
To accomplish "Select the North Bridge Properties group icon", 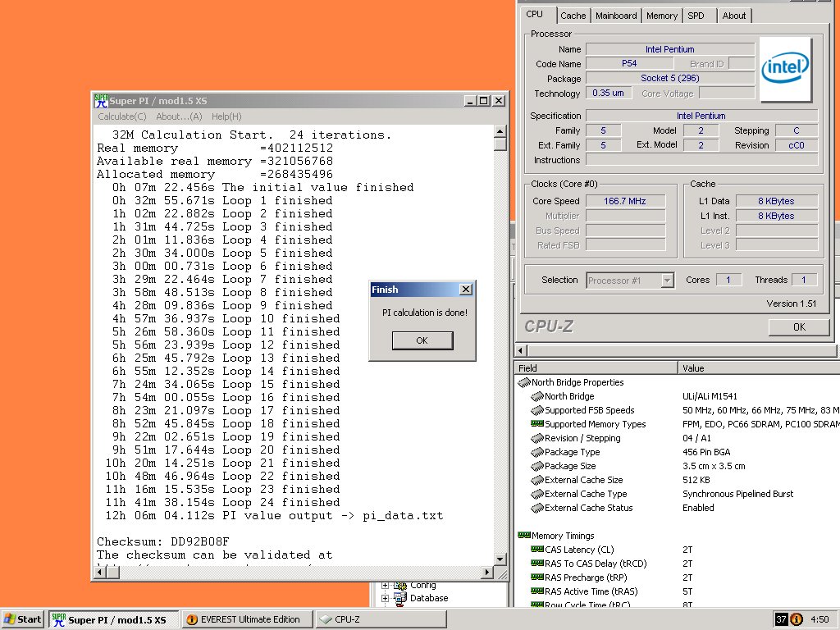I will click(524, 382).
